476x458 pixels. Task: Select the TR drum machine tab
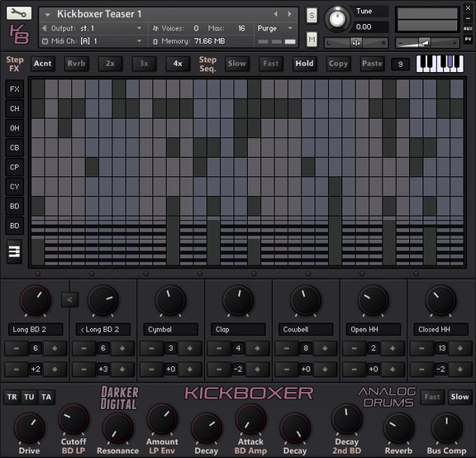[x=12, y=398]
